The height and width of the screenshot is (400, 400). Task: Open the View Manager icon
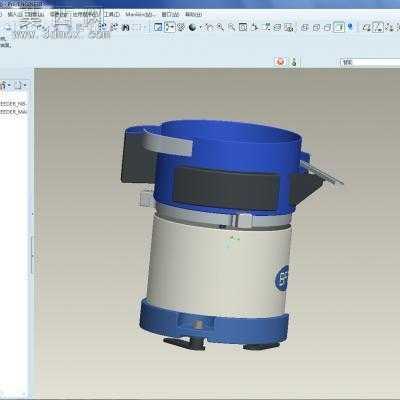point(289,27)
